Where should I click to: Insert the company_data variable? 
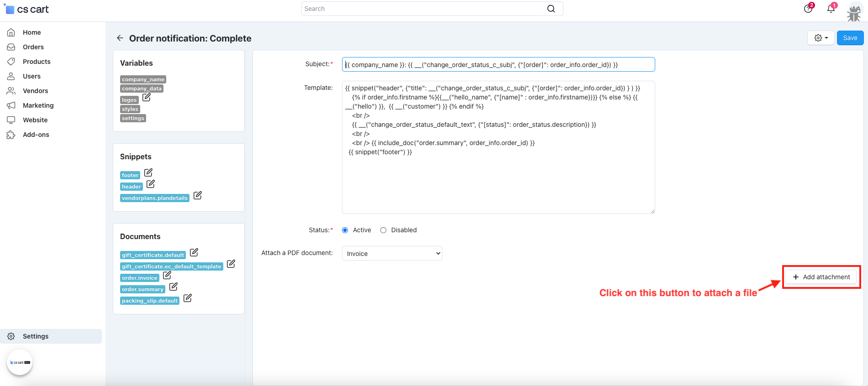(142, 89)
